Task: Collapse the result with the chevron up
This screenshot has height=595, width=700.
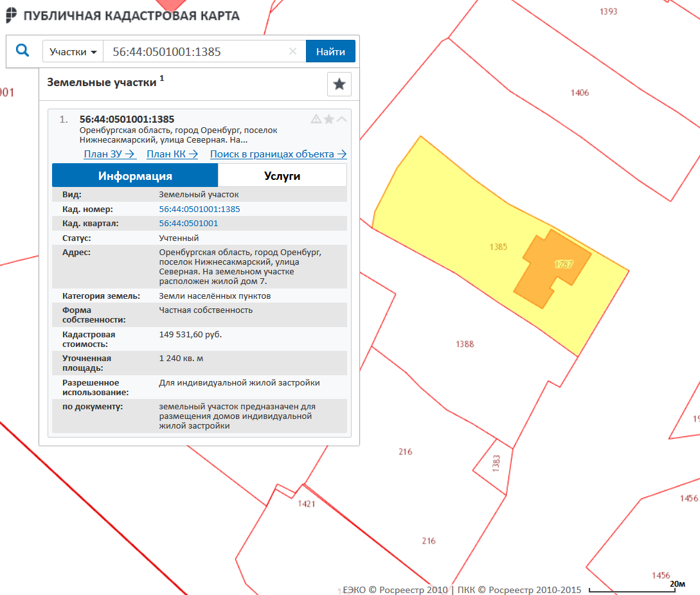Action: (341, 119)
